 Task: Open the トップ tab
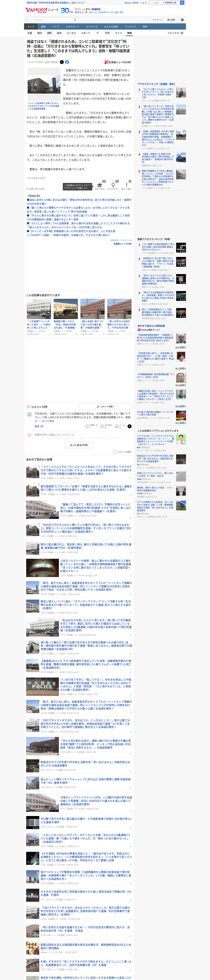click(31, 27)
